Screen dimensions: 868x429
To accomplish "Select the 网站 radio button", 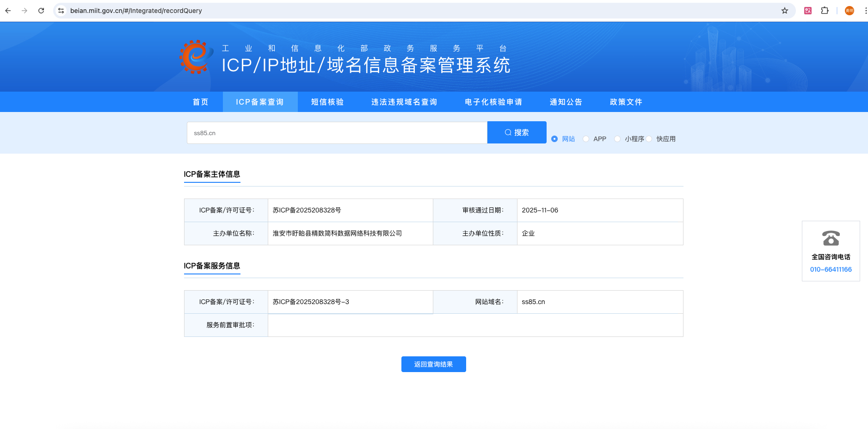I will click(554, 139).
